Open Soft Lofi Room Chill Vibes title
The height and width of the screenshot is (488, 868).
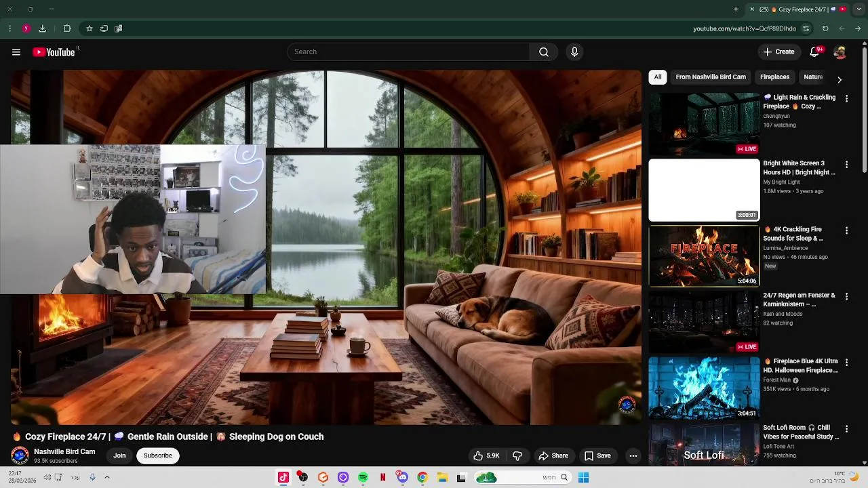coord(801,432)
